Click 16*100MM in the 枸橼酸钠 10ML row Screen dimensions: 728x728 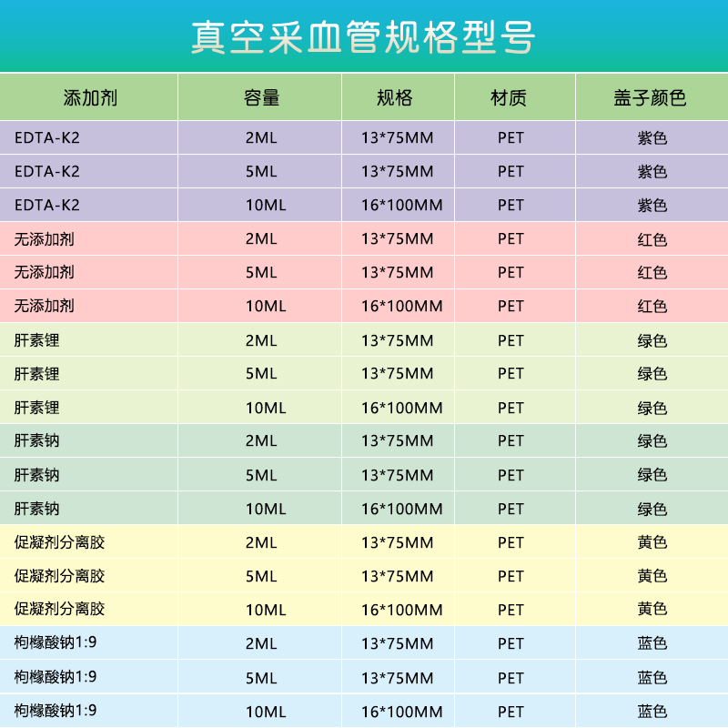401,712
